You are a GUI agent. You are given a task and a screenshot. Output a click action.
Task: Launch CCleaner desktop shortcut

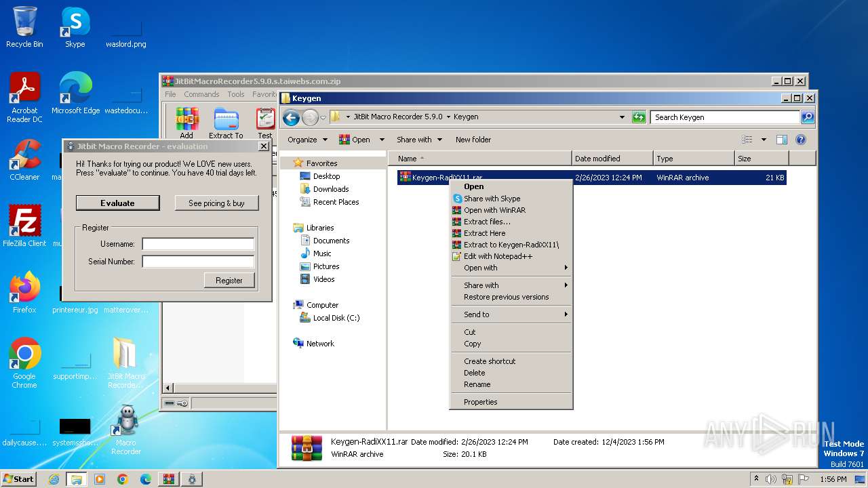point(24,160)
